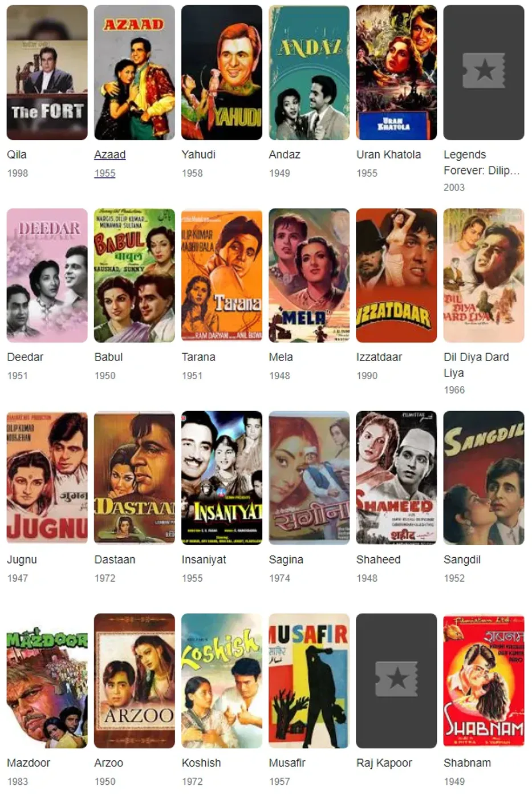Click the Sangdil movie poster

[484, 478]
